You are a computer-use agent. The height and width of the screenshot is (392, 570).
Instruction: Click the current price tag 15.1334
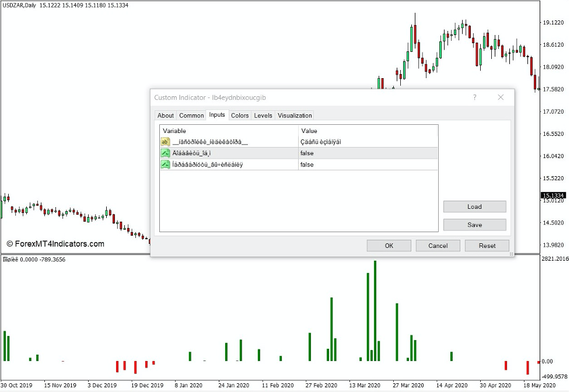pos(552,196)
